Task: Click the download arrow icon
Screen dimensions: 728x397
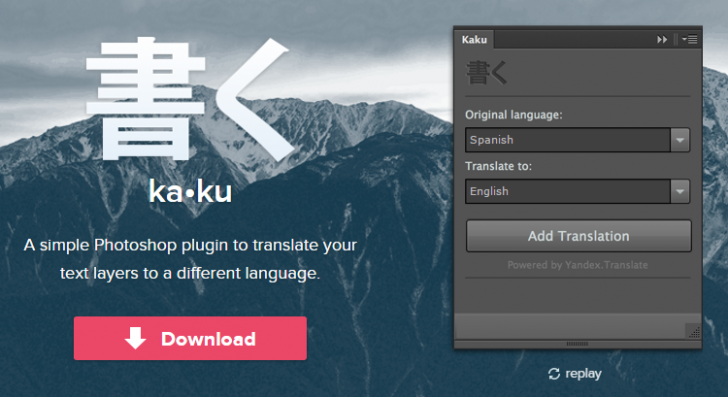Action: click(135, 338)
